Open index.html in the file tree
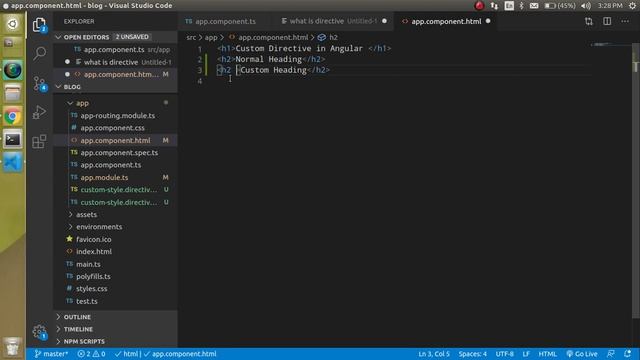 pos(116,252)
